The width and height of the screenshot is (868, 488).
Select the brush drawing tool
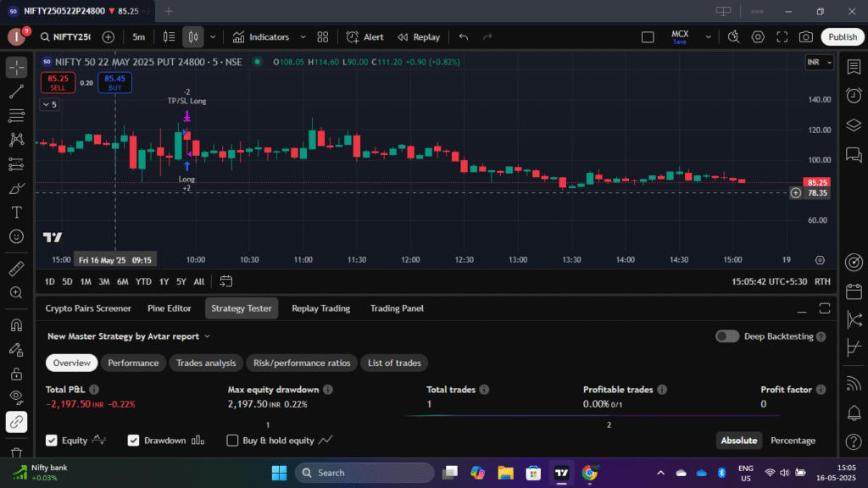pos(17,189)
